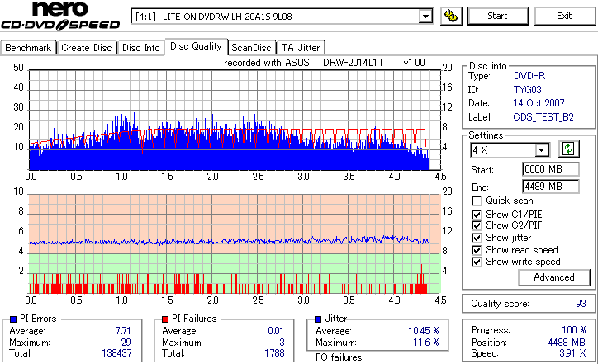The height and width of the screenshot is (364, 598).
Task: Click the blue Jitter legend square
Action: tap(318, 319)
